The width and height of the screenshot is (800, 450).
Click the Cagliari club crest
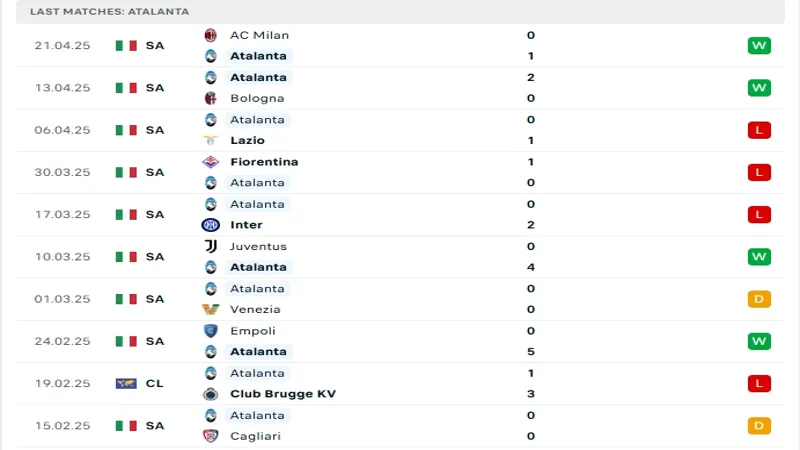211,436
